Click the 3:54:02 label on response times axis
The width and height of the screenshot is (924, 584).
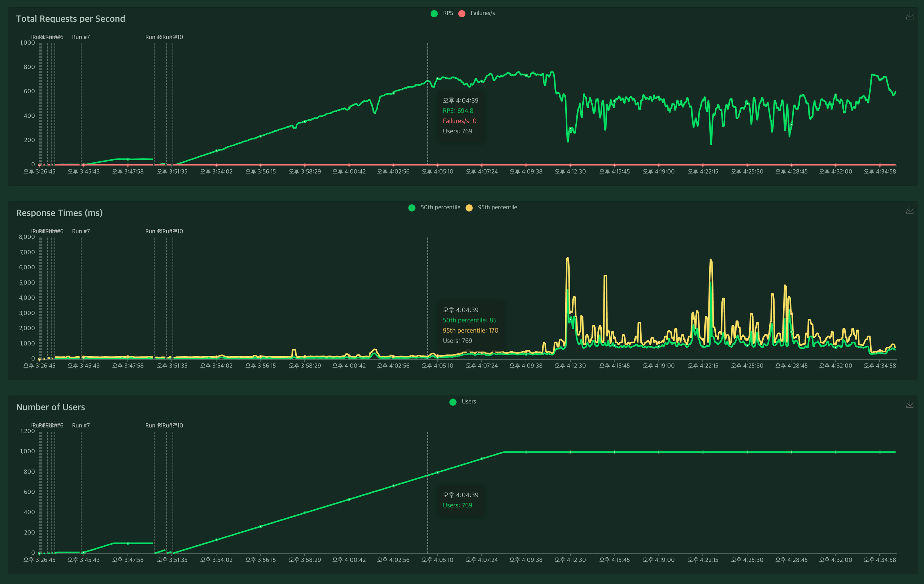coord(217,366)
